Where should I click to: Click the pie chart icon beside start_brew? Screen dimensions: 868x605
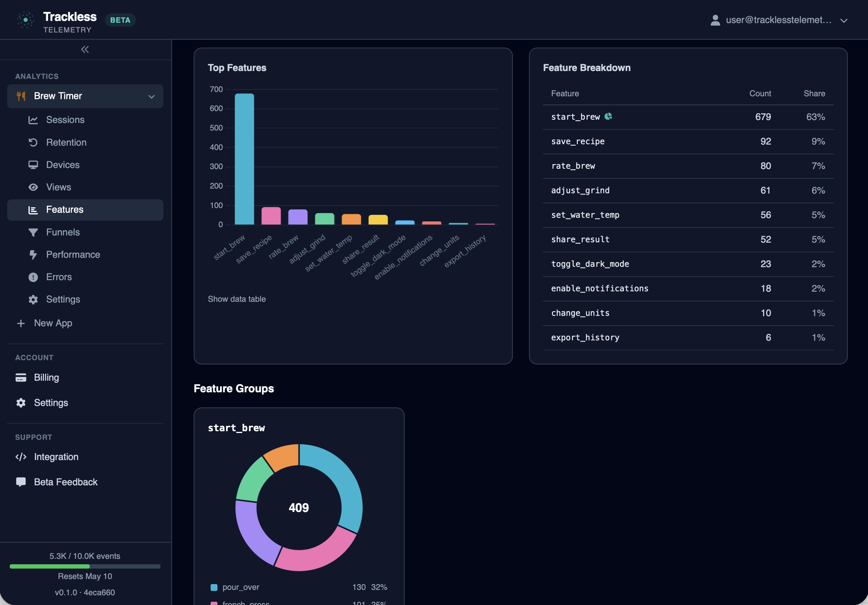click(608, 116)
